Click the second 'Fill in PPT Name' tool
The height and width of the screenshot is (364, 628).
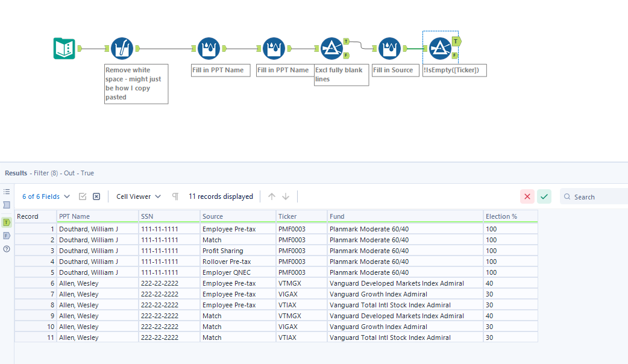(274, 48)
